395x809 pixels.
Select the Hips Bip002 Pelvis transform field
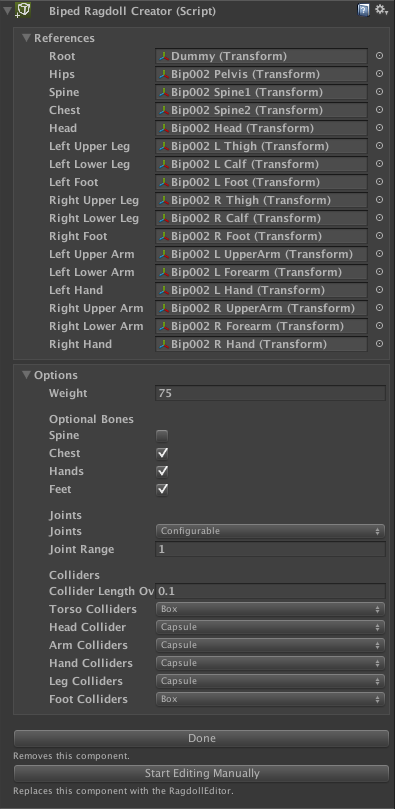(261, 74)
